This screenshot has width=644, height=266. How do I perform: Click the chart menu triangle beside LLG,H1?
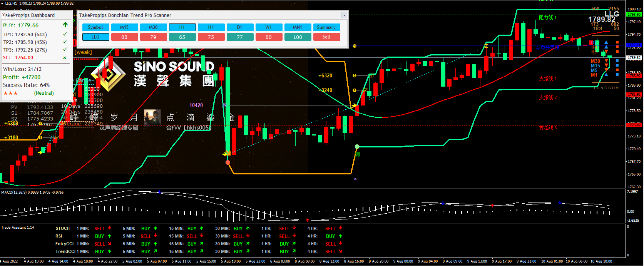coord(2,3)
